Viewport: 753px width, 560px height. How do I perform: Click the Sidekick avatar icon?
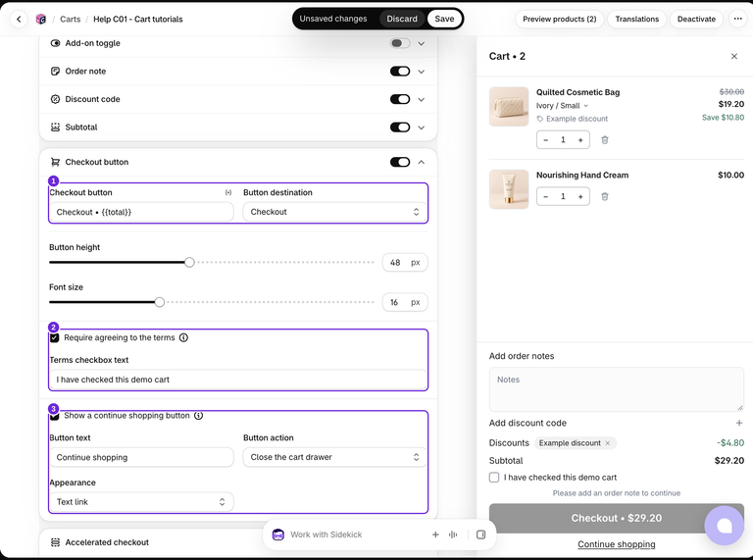[x=278, y=535]
